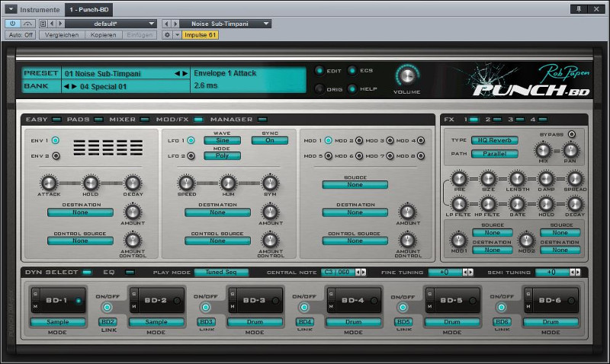Open the envelope DESTINATION dropdown

(x=80, y=212)
